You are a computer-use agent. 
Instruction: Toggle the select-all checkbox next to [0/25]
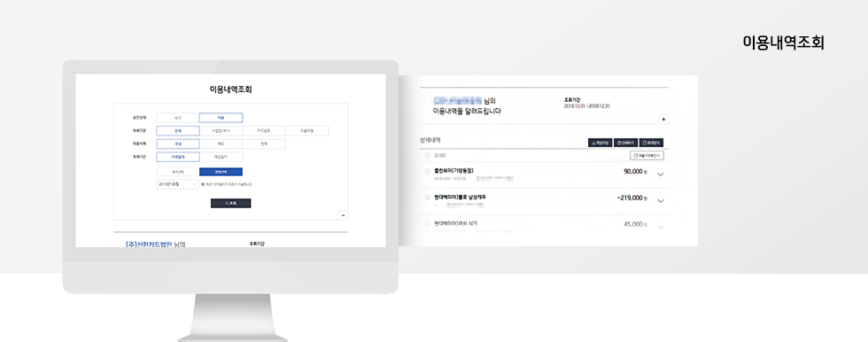pyautogui.click(x=427, y=156)
